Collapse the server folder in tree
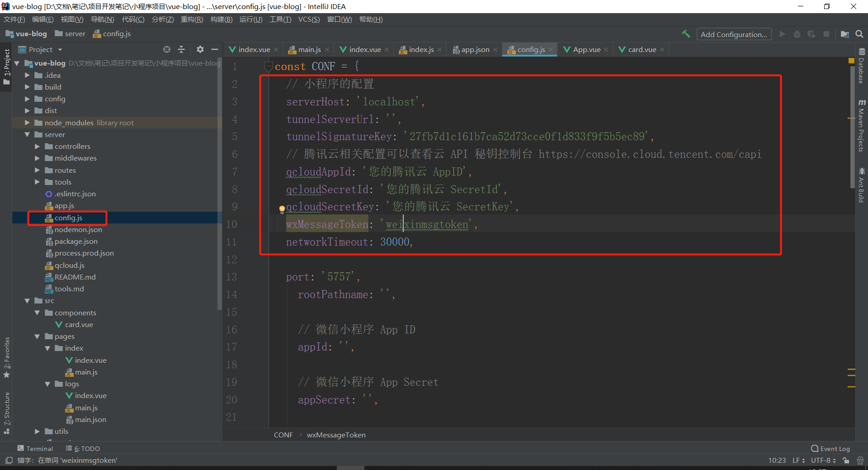This screenshot has width=868, height=470. (27, 134)
